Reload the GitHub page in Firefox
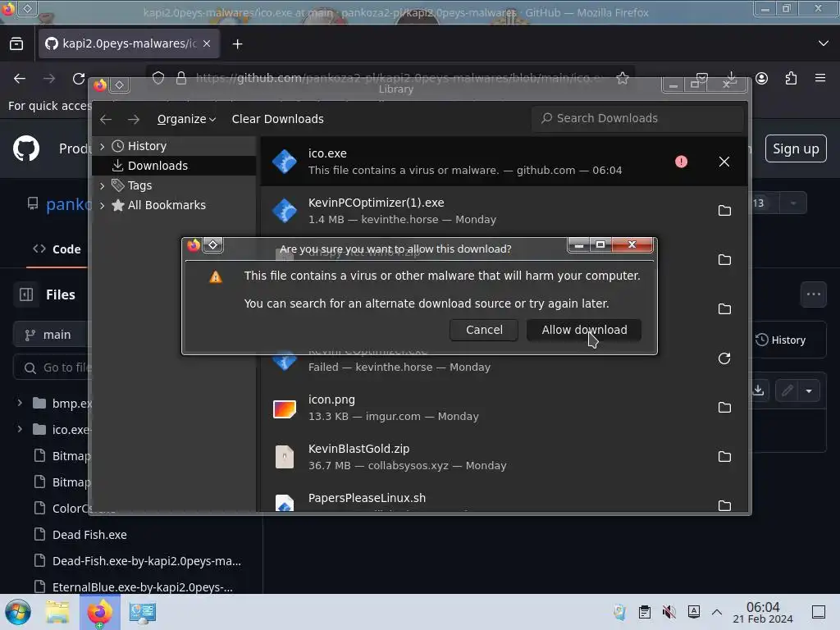The width and height of the screenshot is (840, 630). pos(79,79)
